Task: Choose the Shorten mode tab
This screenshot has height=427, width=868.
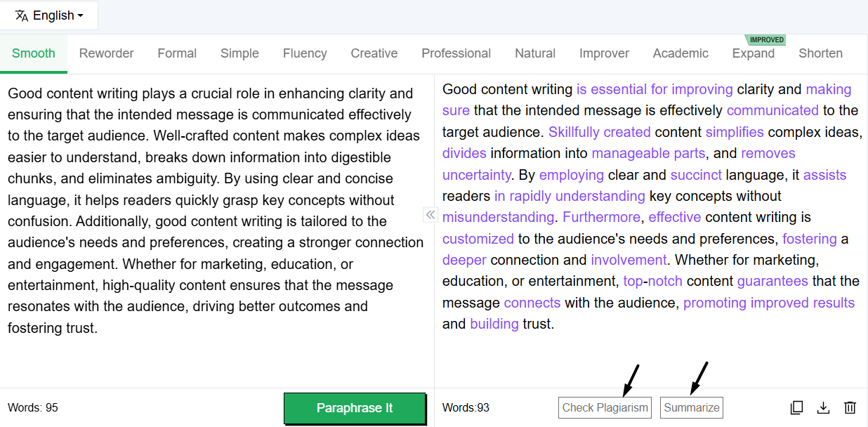Action: (820, 53)
